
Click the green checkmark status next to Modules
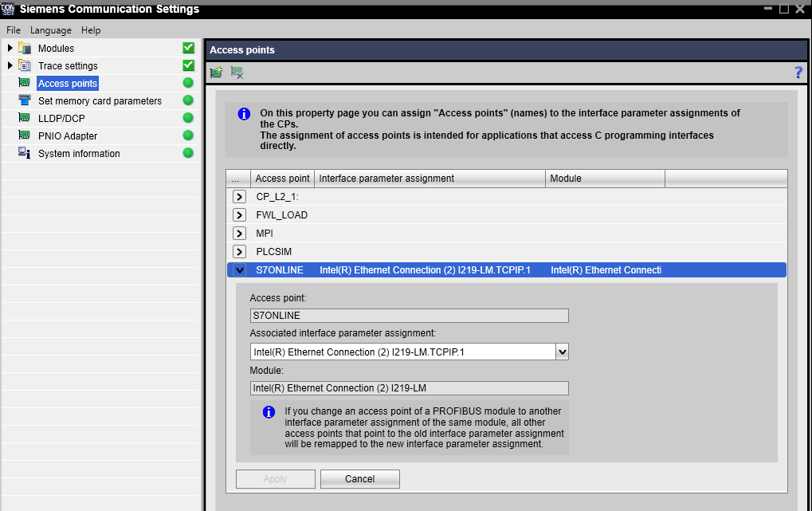[x=189, y=48]
